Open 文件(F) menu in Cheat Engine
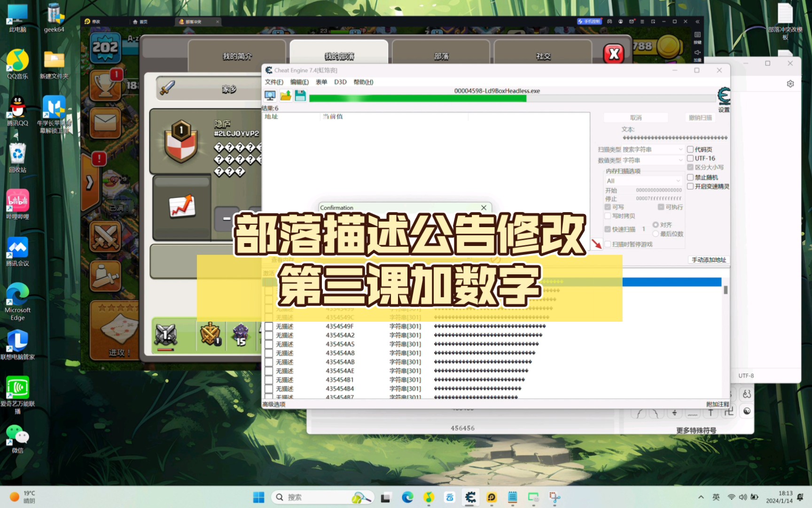Viewport: 812px width, 508px height. (x=274, y=82)
